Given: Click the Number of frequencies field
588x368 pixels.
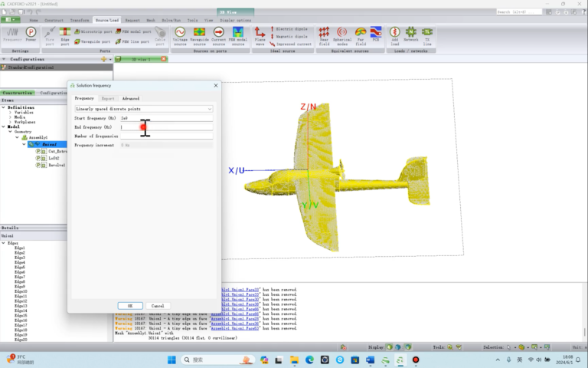Looking at the screenshot, I should [166, 136].
